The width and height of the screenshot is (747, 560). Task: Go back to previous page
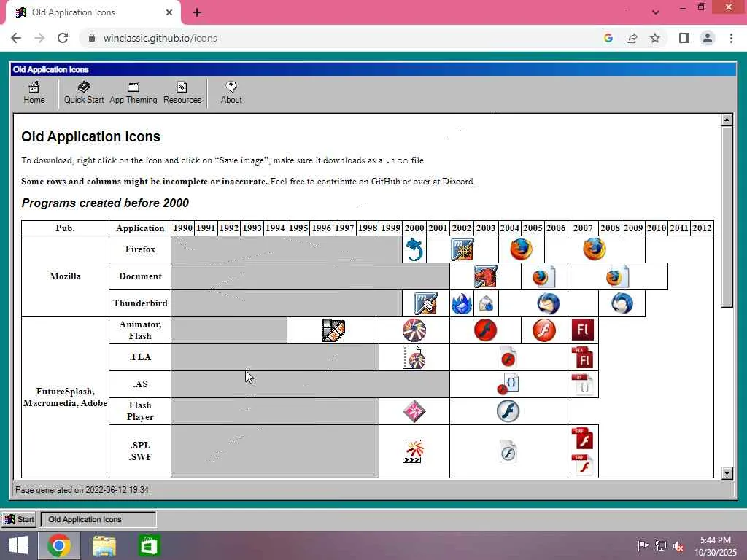[16, 38]
